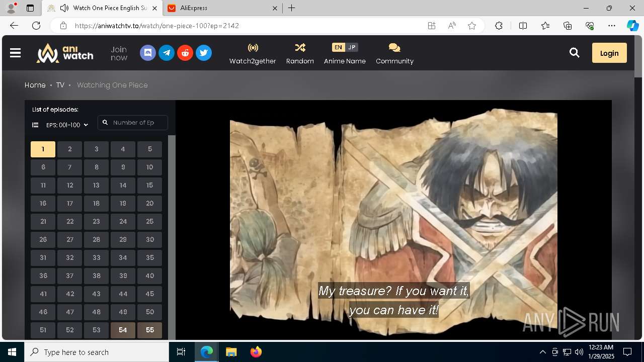Open the site search magnifier icon
644x362 pixels.
[574, 53]
